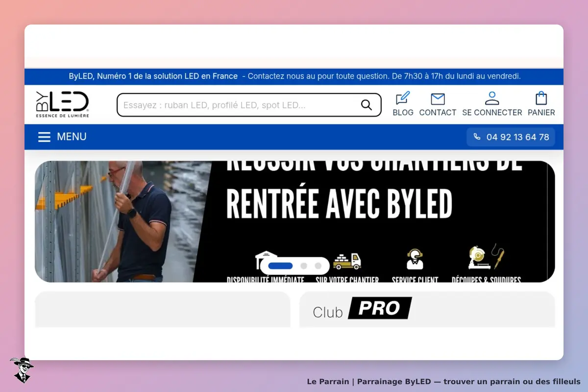The height and width of the screenshot is (392, 588).
Task: Click the magnifying glass search icon
Action: click(x=367, y=105)
